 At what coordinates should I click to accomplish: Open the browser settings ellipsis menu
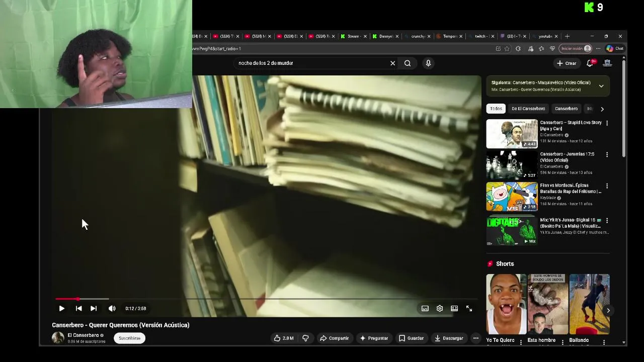point(598,49)
